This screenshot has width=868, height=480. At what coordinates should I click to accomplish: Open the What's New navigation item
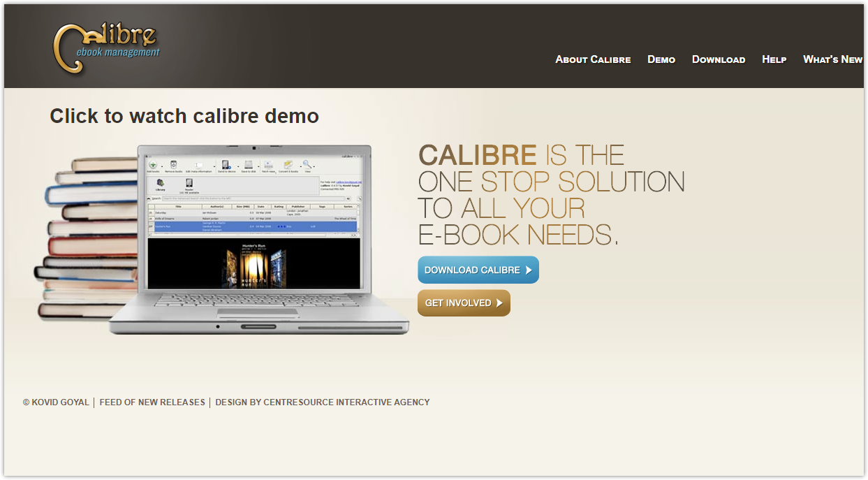(x=832, y=59)
